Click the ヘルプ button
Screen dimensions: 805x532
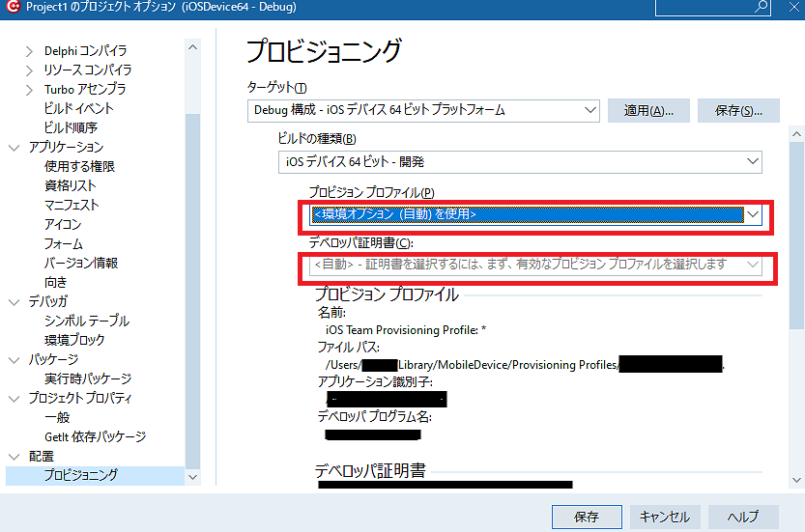point(743,517)
